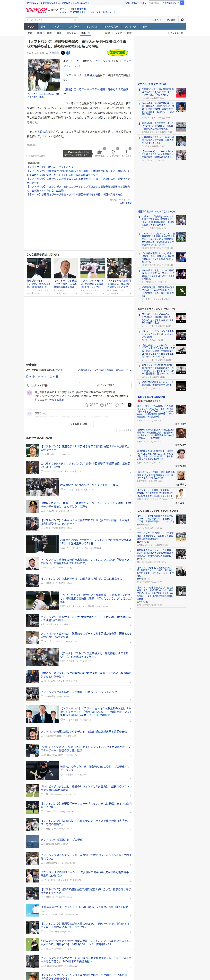Click the ヘルプ link at top

143,3
